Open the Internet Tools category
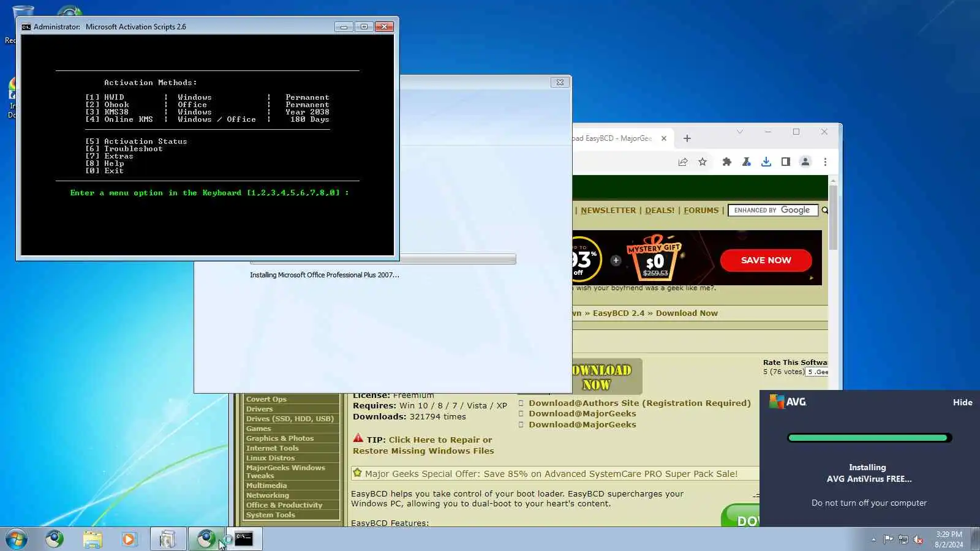 [x=273, y=448]
